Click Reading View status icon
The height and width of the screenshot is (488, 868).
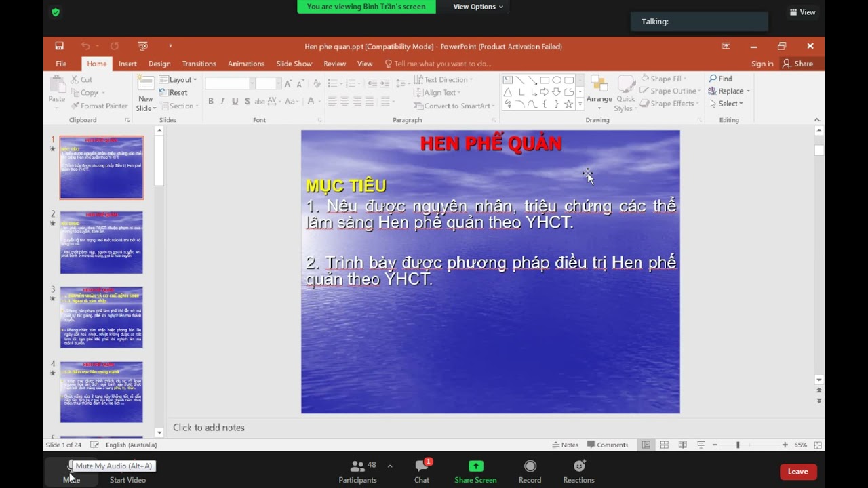tap(683, 445)
